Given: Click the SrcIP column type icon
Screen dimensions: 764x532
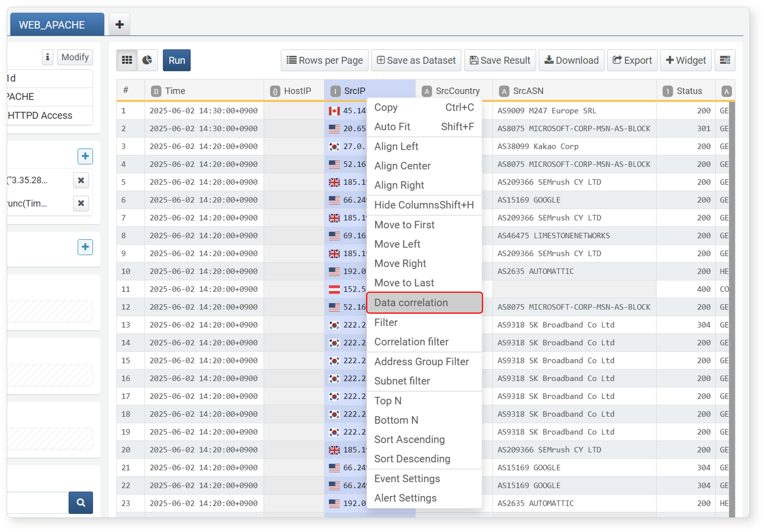Looking at the screenshot, I should (x=335, y=91).
